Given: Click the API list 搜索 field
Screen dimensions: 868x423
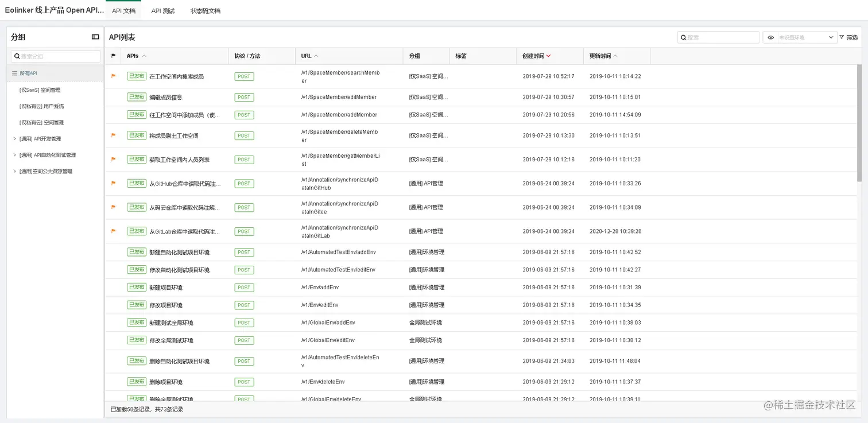Looking at the screenshot, I should point(718,37).
